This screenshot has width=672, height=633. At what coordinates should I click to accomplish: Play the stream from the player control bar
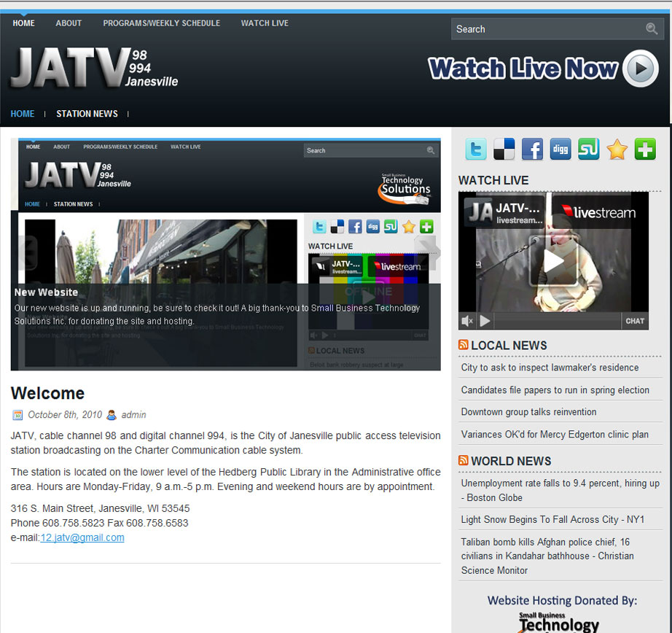click(x=485, y=321)
